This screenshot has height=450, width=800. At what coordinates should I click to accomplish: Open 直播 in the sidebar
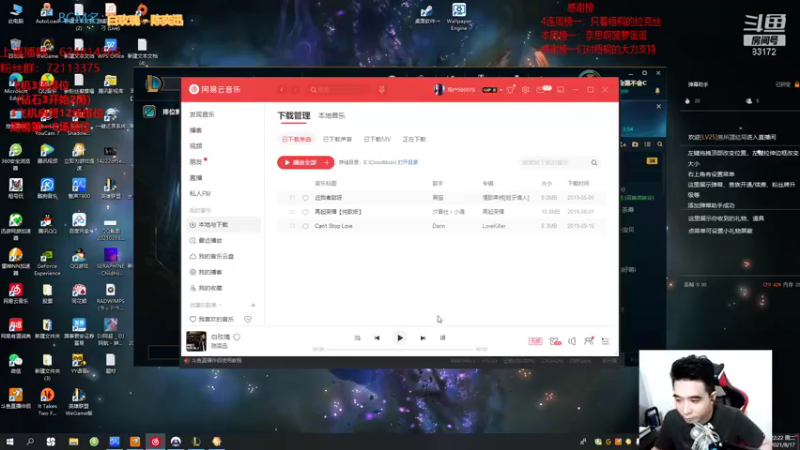[196, 178]
